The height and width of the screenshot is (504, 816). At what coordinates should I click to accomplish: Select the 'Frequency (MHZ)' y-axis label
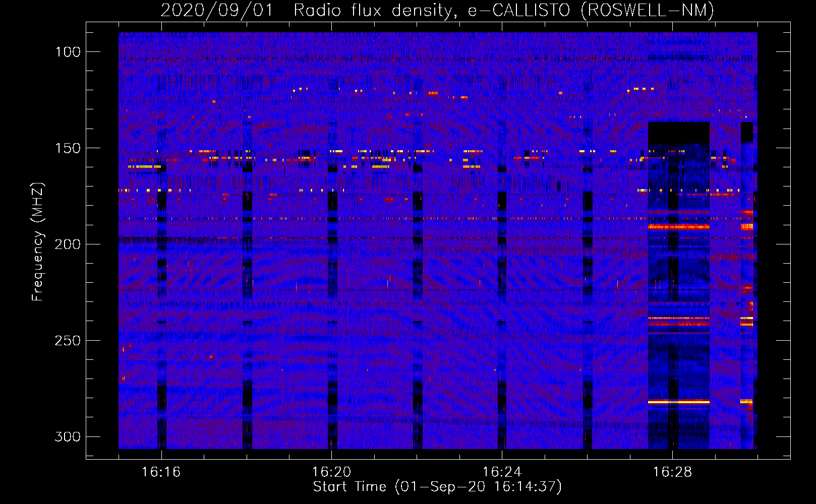[x=38, y=241]
